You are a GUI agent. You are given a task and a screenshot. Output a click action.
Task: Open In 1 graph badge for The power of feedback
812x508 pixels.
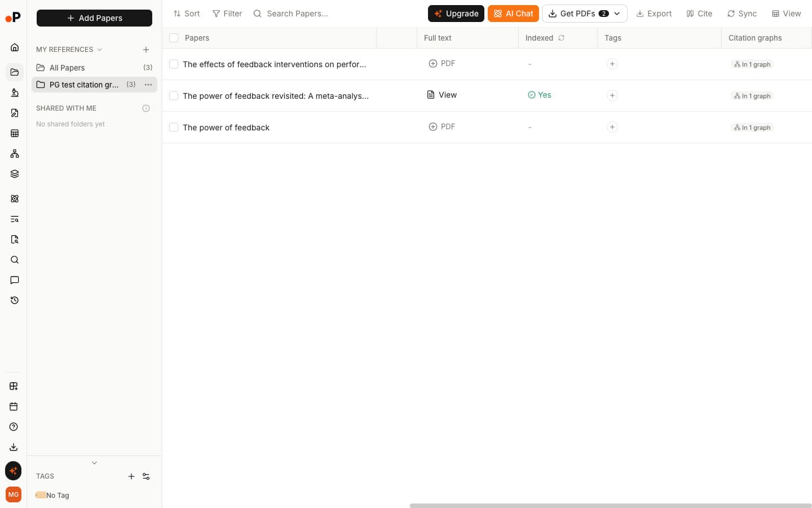(752, 128)
